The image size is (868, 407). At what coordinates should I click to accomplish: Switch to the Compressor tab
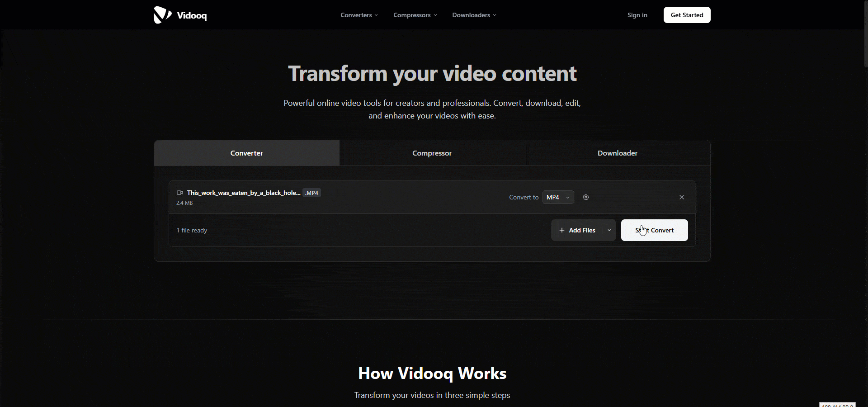tap(432, 153)
